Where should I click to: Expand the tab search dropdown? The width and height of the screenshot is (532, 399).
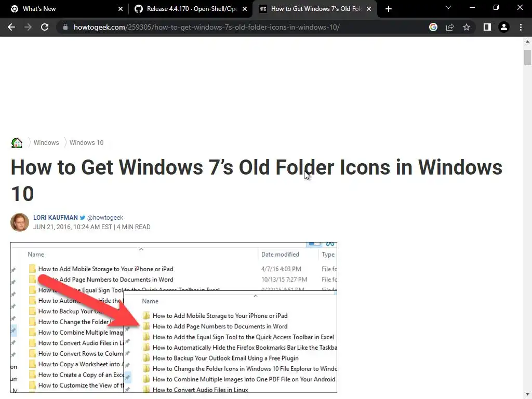point(448,7)
